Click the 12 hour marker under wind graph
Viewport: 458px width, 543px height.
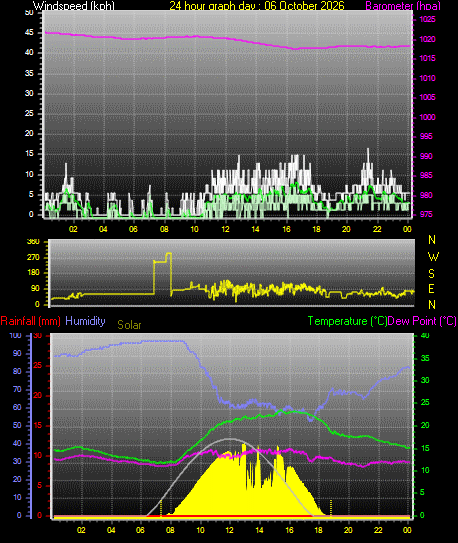(225, 229)
